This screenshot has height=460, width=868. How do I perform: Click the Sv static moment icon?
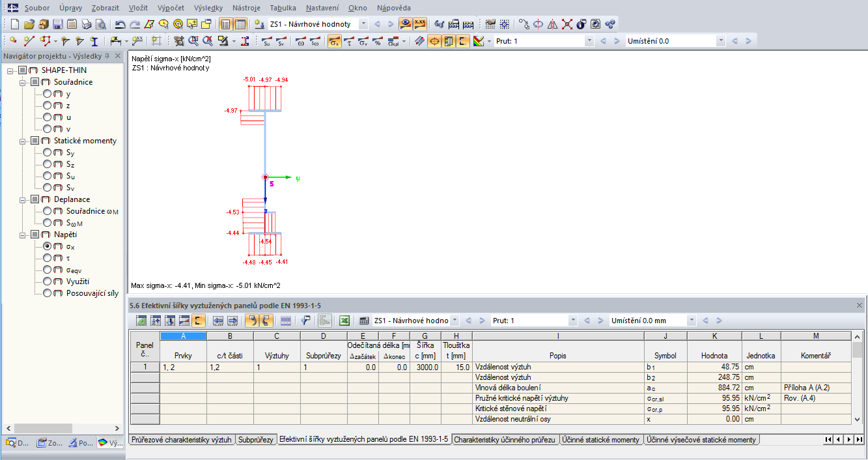coord(281,41)
